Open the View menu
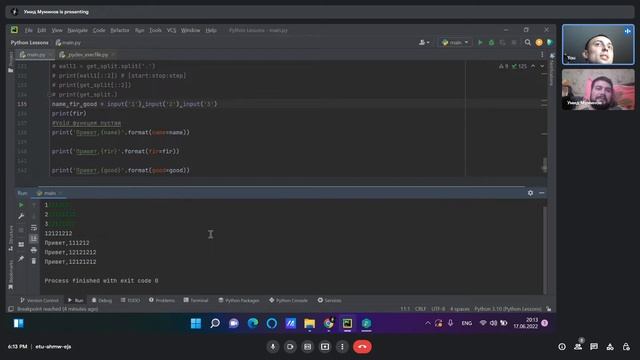640x360 pixels. tap(57, 30)
